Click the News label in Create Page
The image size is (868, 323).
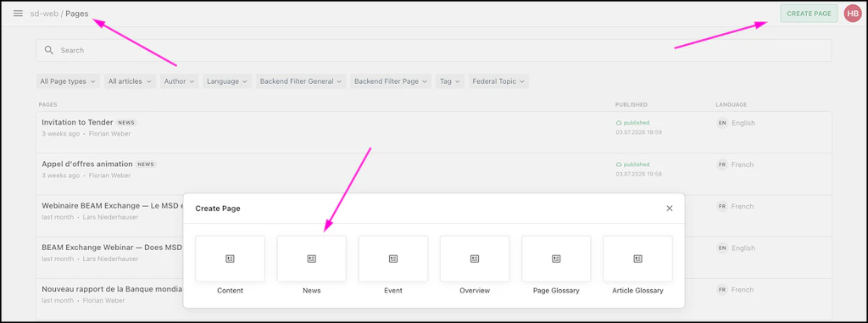(x=312, y=290)
